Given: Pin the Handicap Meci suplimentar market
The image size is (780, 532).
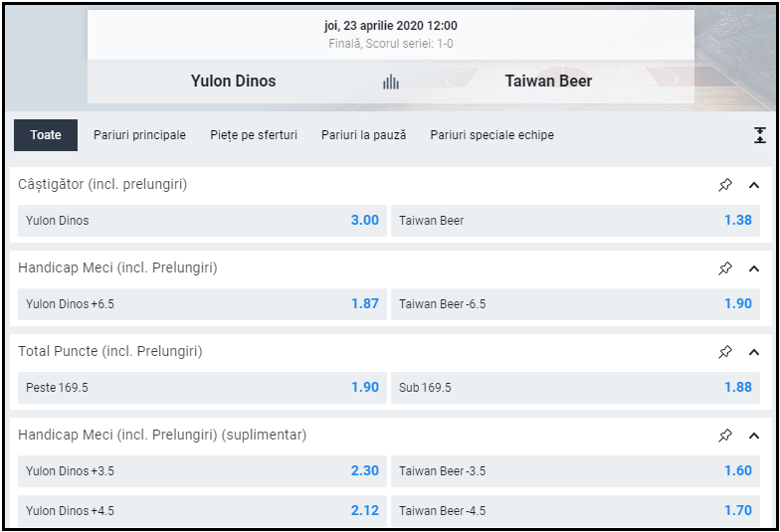Looking at the screenshot, I should coord(725,436).
